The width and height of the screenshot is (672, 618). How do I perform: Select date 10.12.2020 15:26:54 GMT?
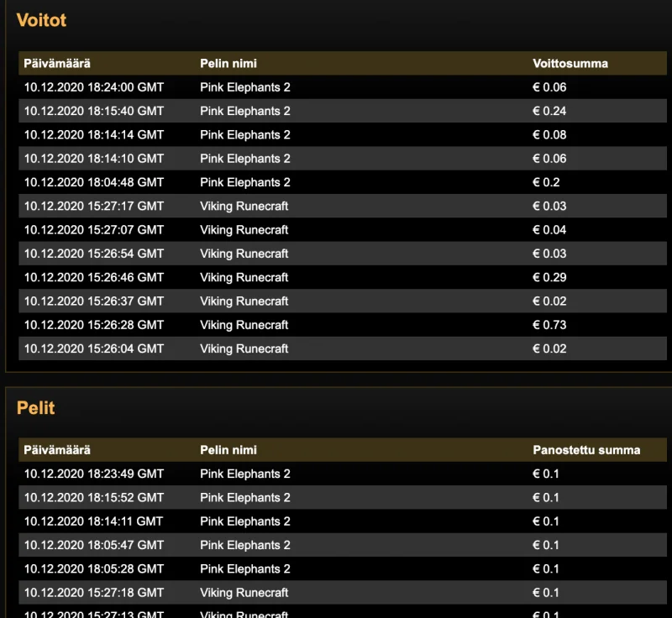point(94,254)
